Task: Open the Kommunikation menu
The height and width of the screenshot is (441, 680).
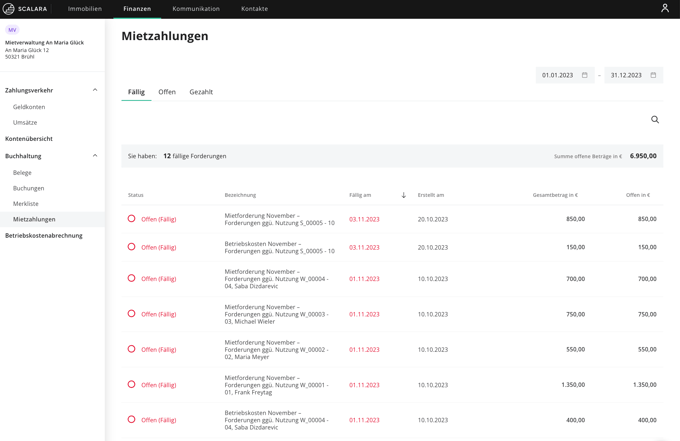Action: [196, 9]
